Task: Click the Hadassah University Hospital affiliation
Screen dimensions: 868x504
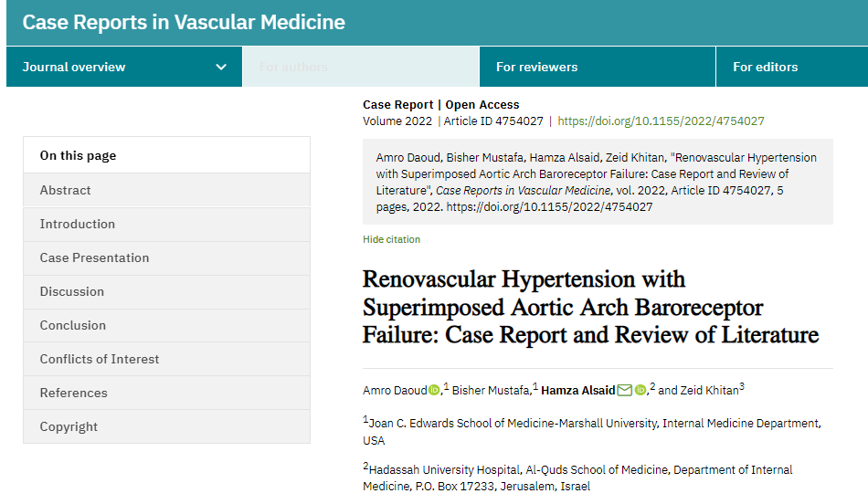Action: [x=577, y=478]
